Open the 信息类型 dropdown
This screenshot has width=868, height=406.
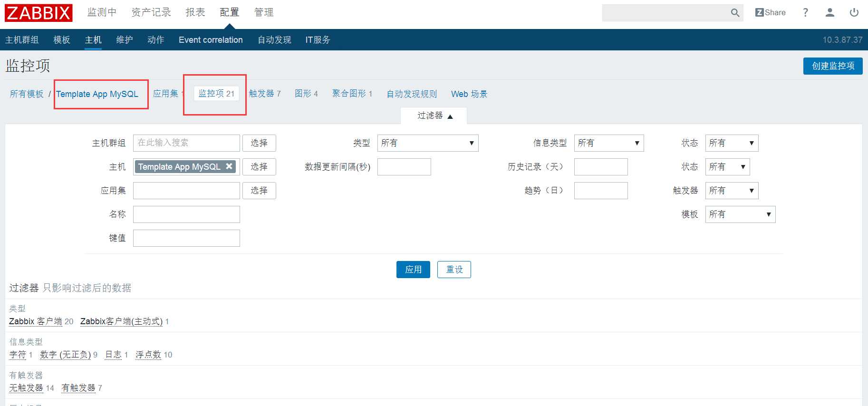coord(609,143)
